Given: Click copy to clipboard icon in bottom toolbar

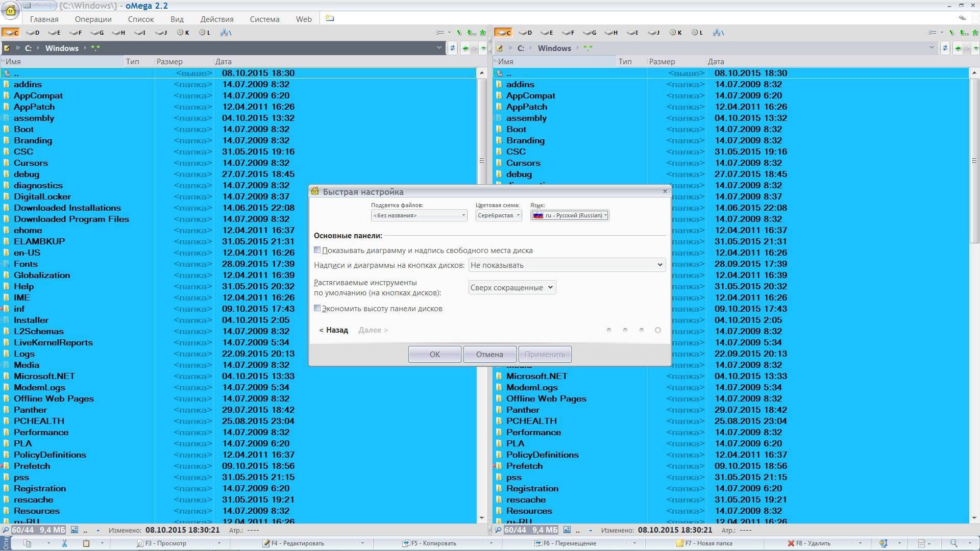Looking at the screenshot, I should [x=28, y=543].
